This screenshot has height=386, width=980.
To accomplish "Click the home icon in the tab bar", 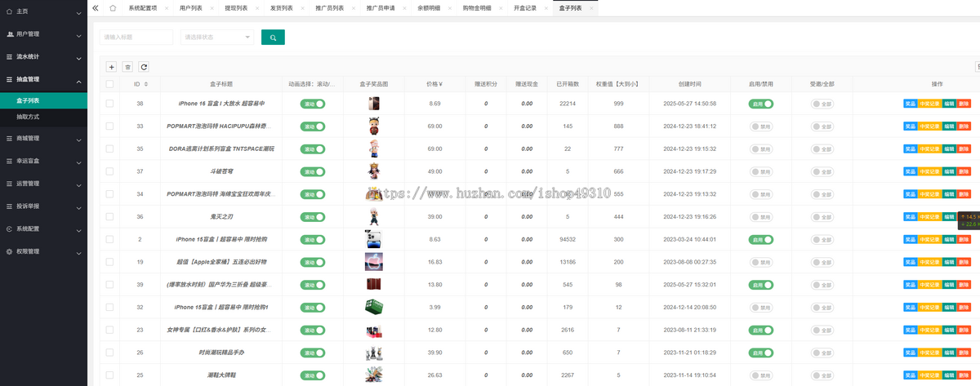I will pos(113,8).
